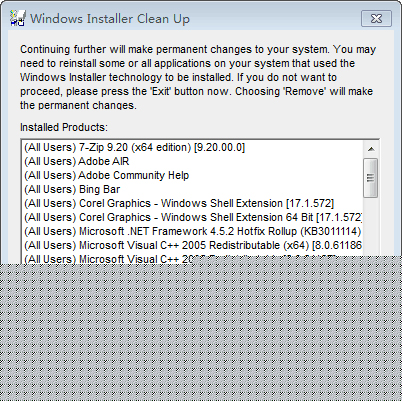Click the Windows Installer Clean Up app icon

coord(17,18)
